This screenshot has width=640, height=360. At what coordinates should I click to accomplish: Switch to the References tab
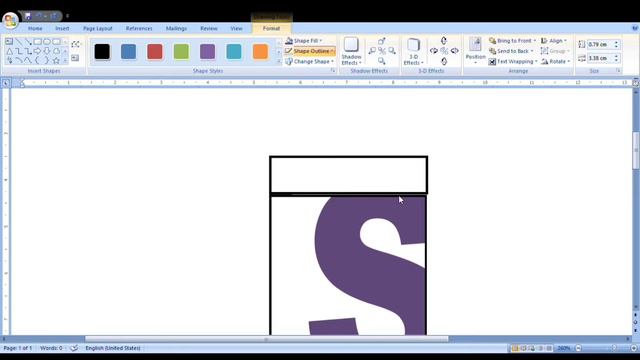[139, 29]
